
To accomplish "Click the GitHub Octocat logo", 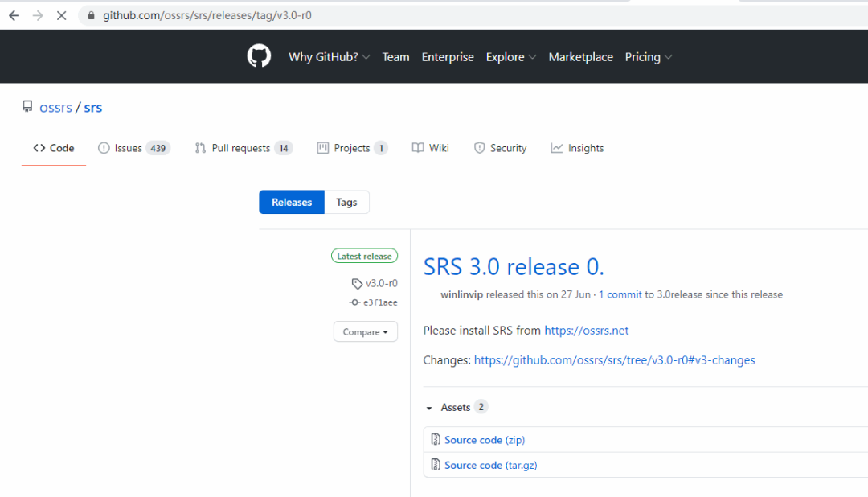I will [x=259, y=56].
